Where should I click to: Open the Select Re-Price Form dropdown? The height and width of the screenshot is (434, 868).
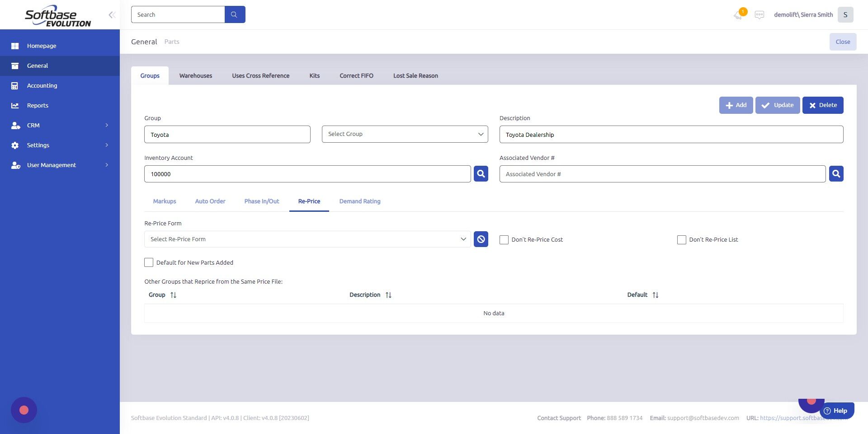click(x=307, y=239)
